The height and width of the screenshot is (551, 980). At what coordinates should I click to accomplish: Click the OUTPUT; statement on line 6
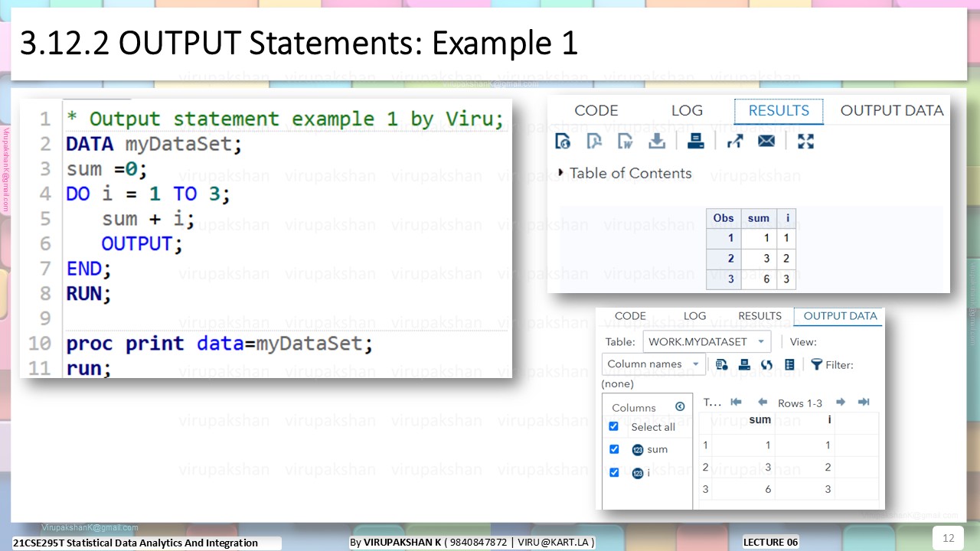(x=142, y=244)
